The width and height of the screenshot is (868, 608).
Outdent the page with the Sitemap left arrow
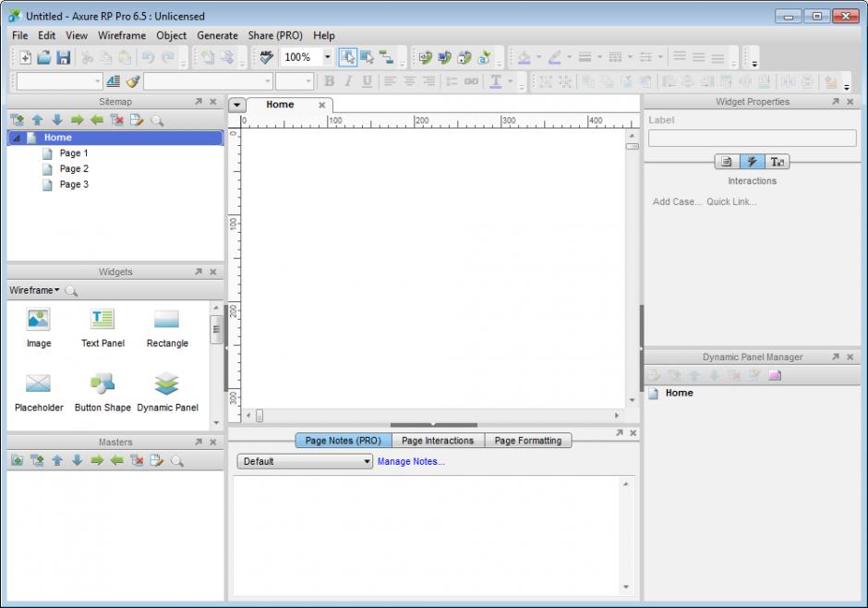click(x=97, y=119)
